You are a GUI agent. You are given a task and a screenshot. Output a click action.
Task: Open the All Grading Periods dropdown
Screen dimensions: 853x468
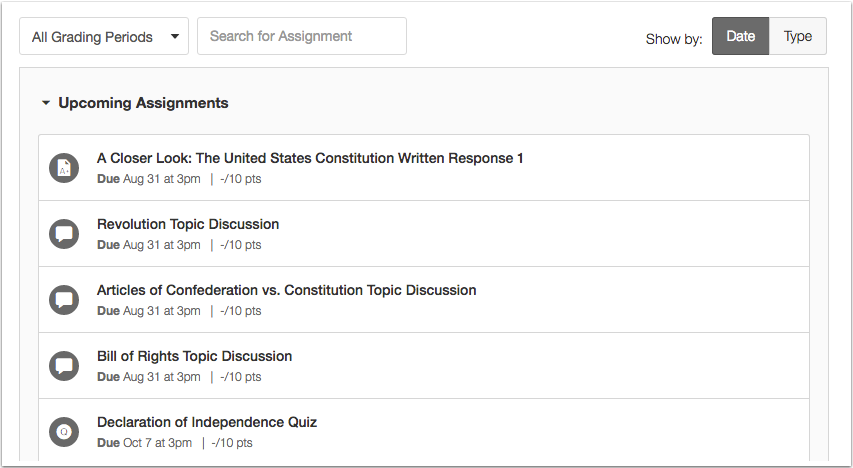coord(103,37)
